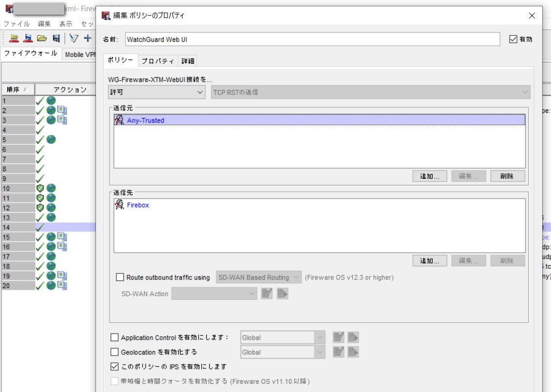Image resolution: width=551 pixels, height=392 pixels.
Task: Click the document icon in policy row 15
Action: click(x=62, y=237)
